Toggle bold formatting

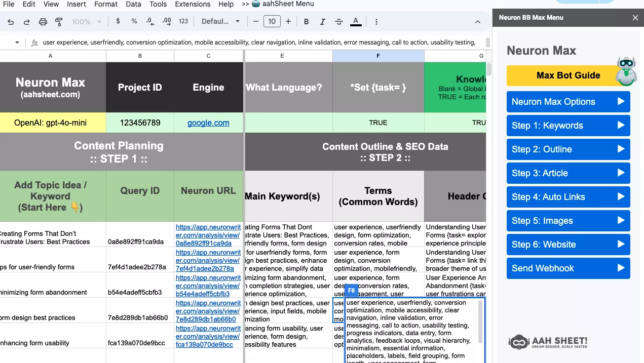click(x=306, y=21)
